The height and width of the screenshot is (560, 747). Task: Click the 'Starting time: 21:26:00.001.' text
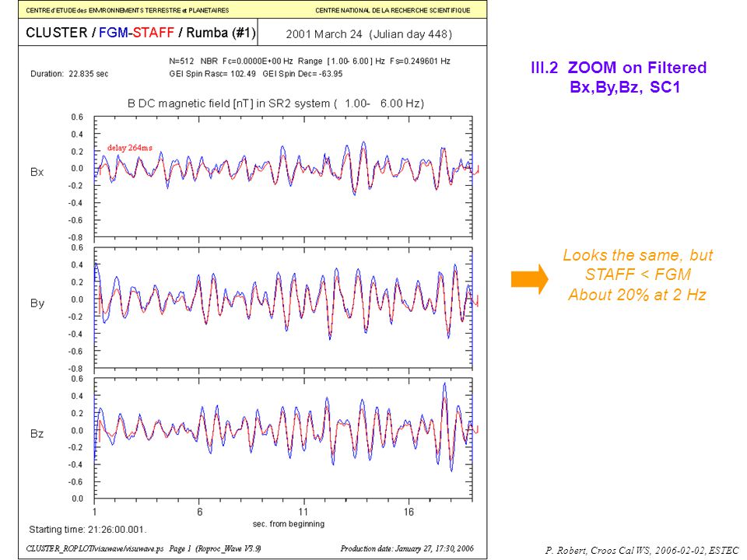point(88,530)
